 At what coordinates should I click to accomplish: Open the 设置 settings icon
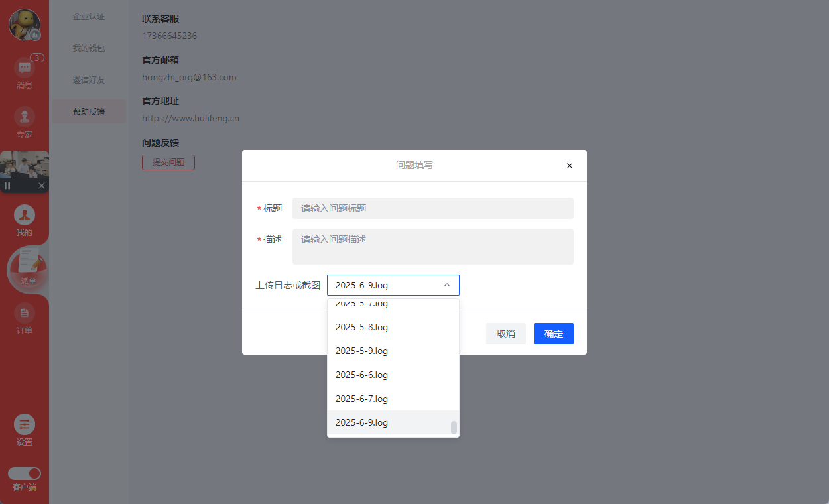pyautogui.click(x=25, y=425)
